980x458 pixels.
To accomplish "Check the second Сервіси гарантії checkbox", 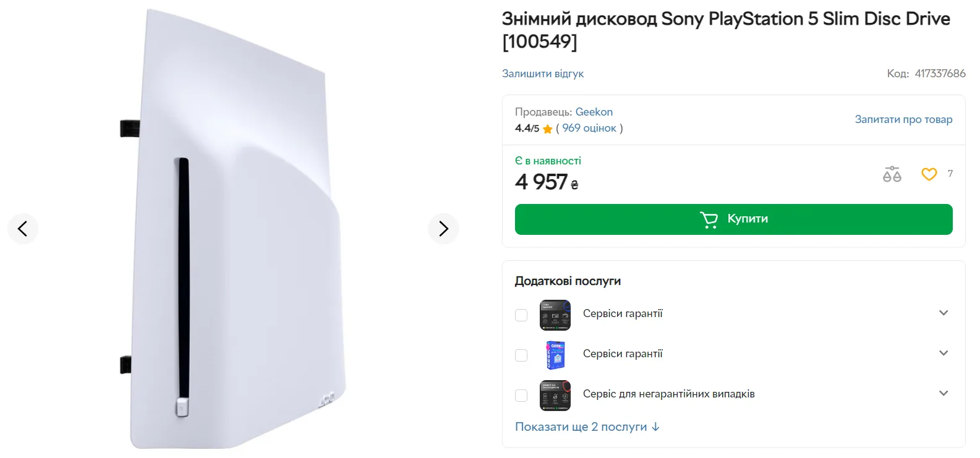I will (521, 355).
